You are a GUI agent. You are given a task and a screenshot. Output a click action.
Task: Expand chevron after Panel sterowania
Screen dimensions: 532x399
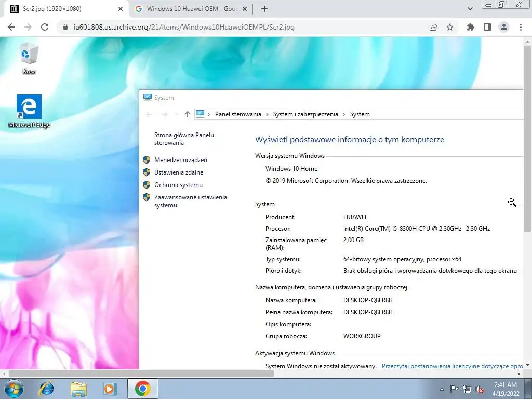(x=267, y=114)
